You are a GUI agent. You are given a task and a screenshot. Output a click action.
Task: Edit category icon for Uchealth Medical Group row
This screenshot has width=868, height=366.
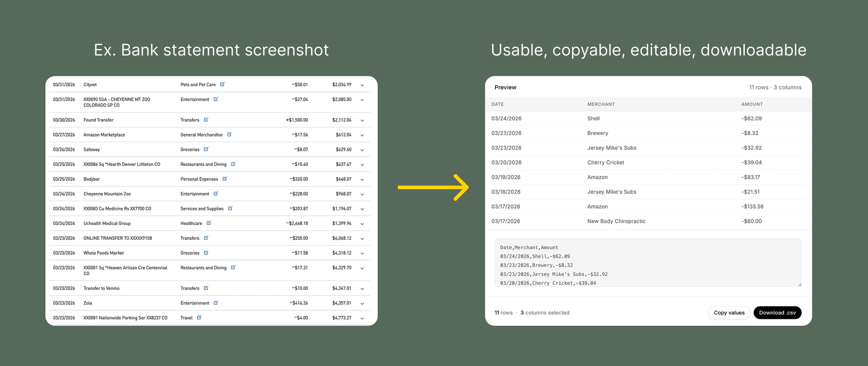(x=209, y=223)
